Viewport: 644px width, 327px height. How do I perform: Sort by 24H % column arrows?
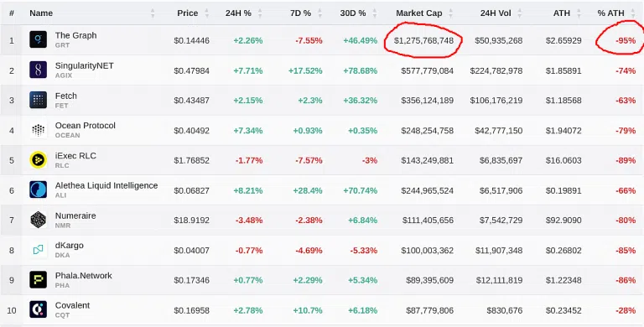coord(260,13)
